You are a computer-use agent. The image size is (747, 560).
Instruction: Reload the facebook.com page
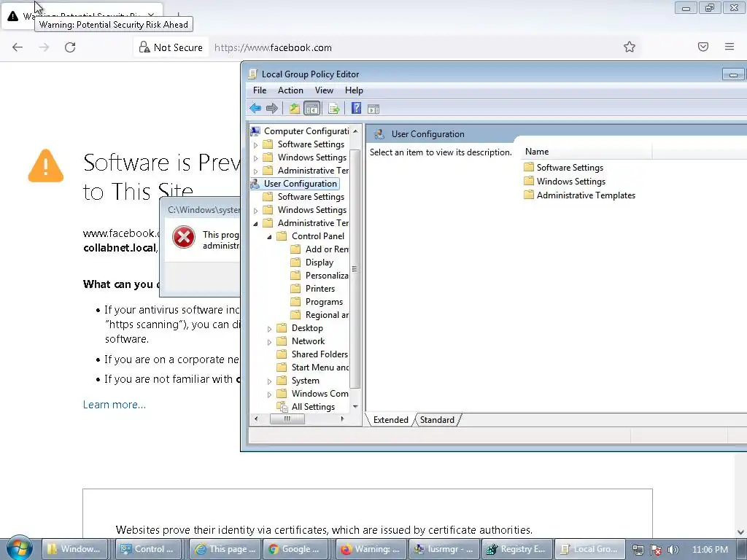point(70,47)
